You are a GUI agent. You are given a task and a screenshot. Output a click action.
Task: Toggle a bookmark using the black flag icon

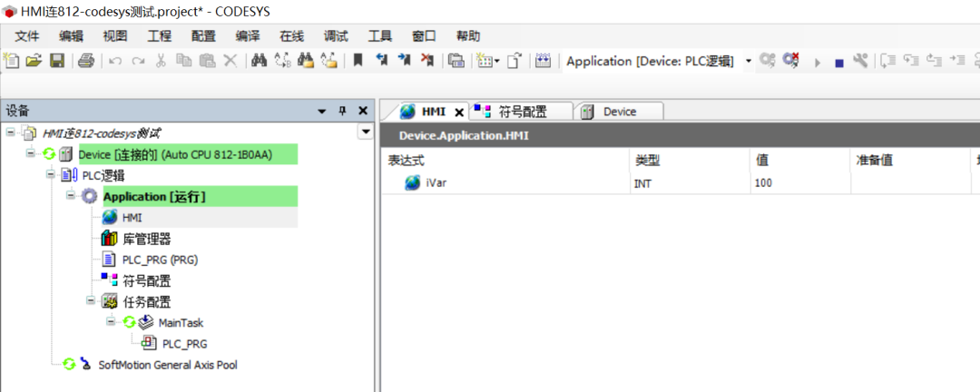[358, 61]
